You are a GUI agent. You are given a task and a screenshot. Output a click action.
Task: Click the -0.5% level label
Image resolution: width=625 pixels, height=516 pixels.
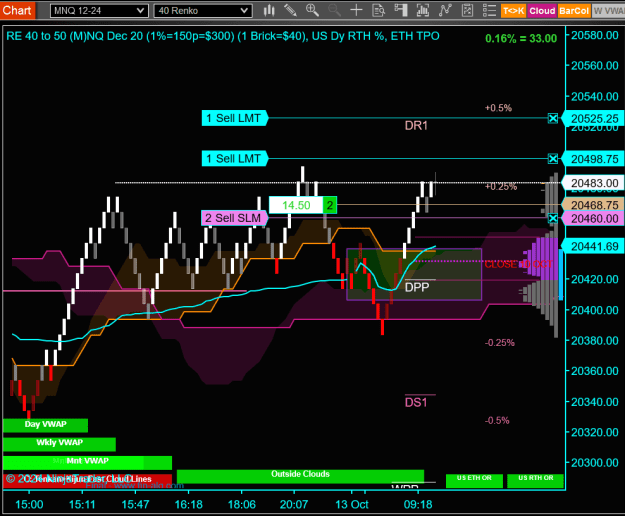click(x=497, y=420)
